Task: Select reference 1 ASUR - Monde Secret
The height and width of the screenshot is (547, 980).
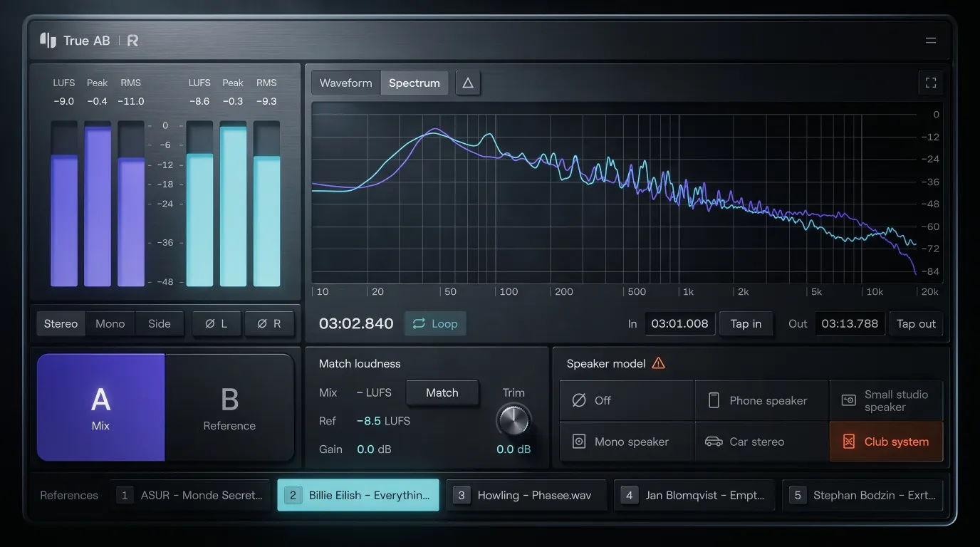Action: 191,495
